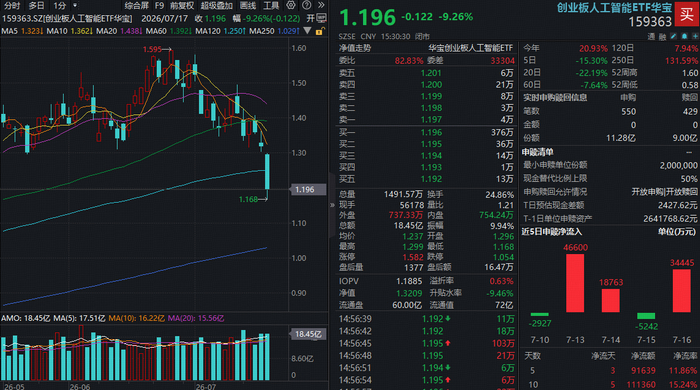
Task: Set a price alert with bell icon
Action: [684, 36]
